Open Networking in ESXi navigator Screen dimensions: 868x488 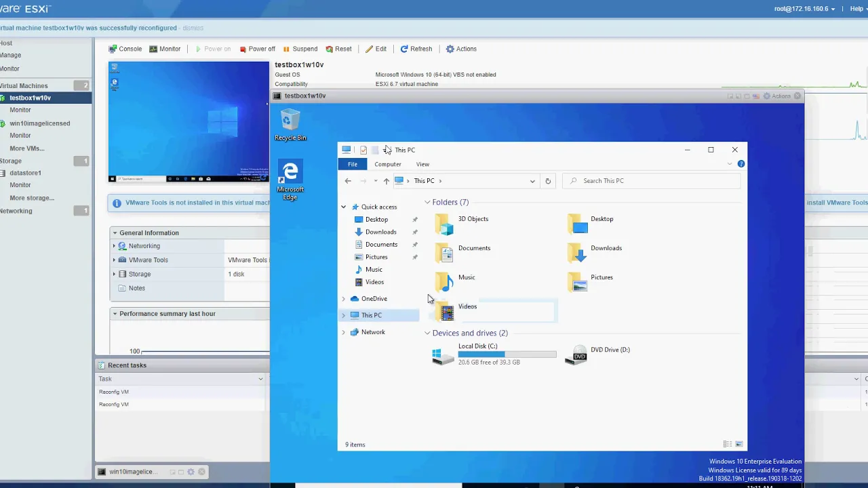[16, 211]
